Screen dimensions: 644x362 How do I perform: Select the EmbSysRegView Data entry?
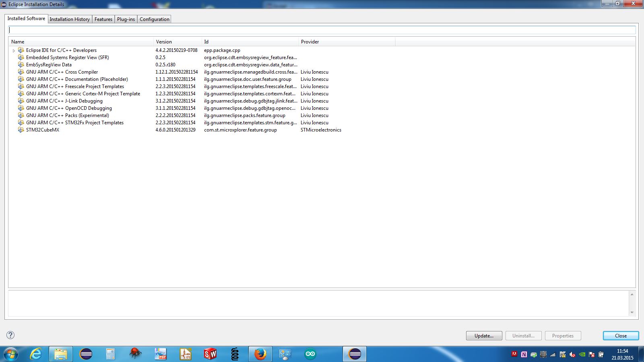tap(49, 65)
